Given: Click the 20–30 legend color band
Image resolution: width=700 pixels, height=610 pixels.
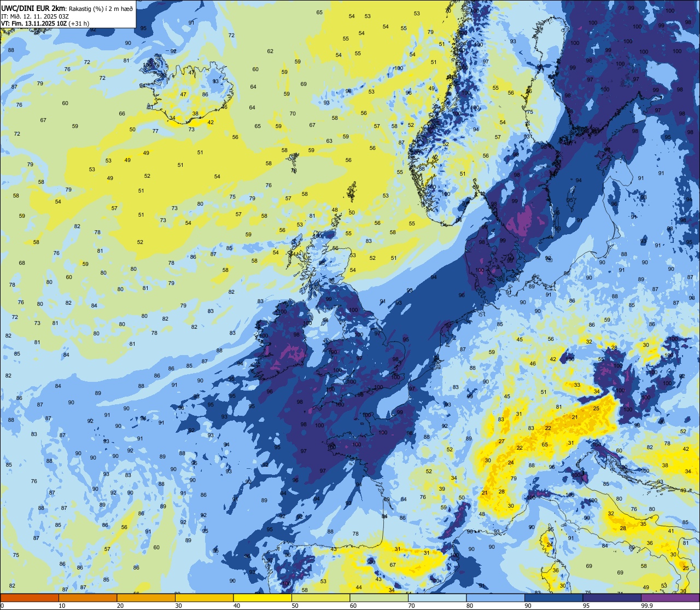Looking at the screenshot, I should (146, 597).
